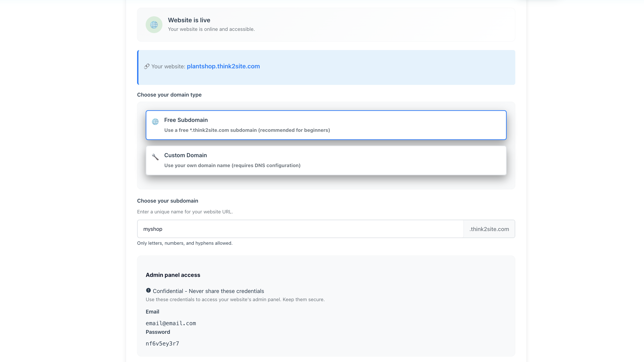Image resolution: width=644 pixels, height=362 pixels.
Task: Click the chain link icon before Your website
Action: (147, 66)
